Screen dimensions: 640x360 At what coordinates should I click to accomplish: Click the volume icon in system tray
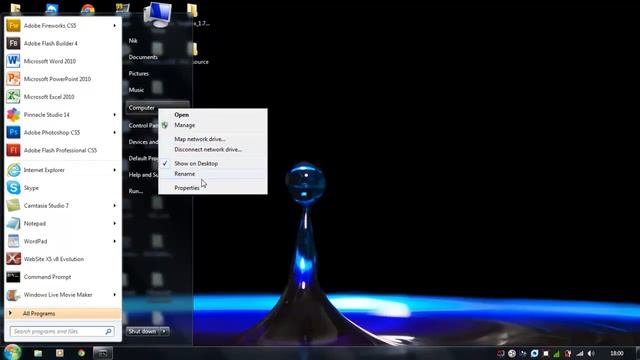click(x=591, y=353)
